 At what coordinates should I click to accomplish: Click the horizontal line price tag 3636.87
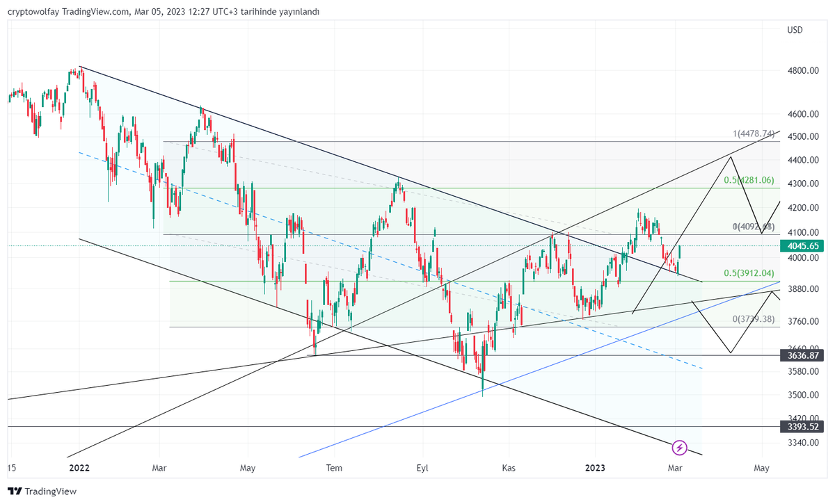coord(801,355)
